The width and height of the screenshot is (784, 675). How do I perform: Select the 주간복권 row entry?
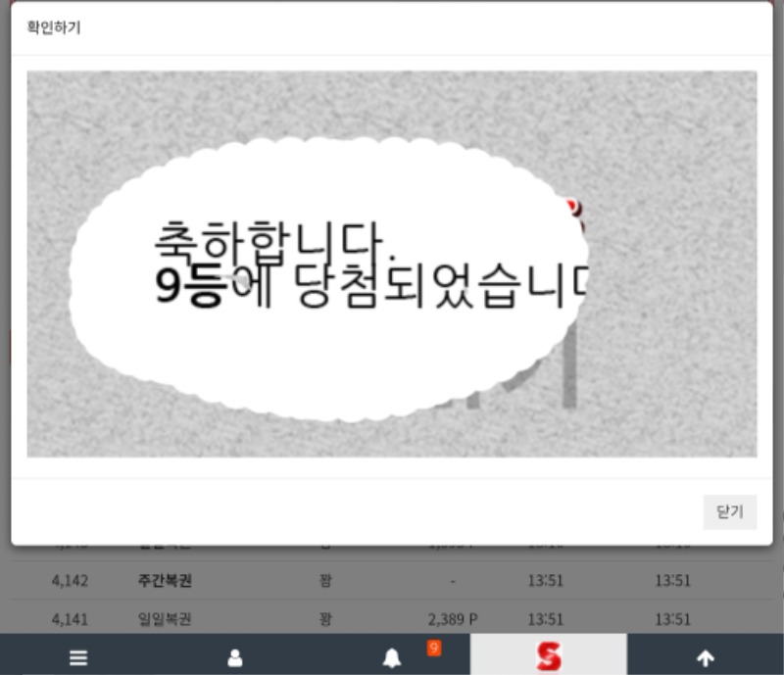pyautogui.click(x=165, y=580)
